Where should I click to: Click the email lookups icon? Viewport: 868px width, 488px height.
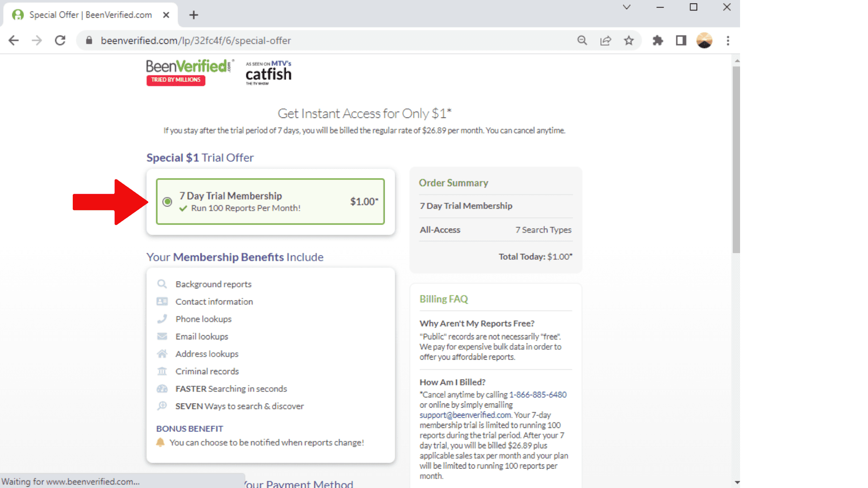[161, 335]
